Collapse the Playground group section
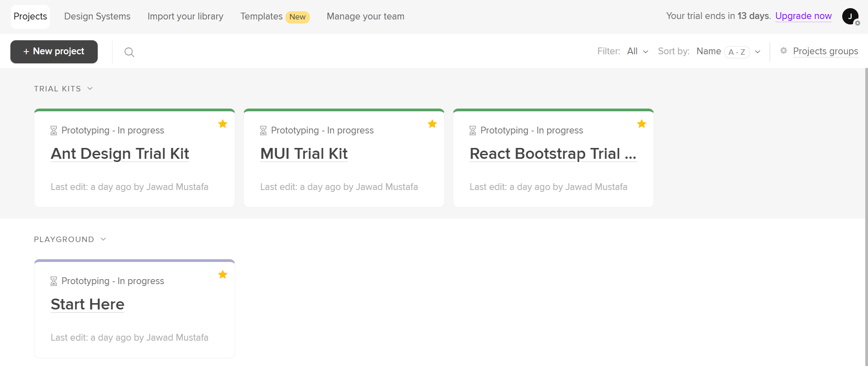The width and height of the screenshot is (868, 366). coord(103,239)
